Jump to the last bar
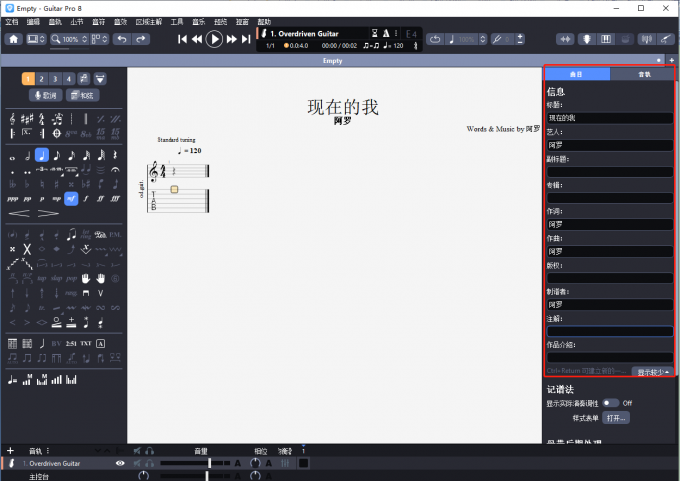Image resolution: width=680 pixels, height=481 pixels. pos(246,39)
